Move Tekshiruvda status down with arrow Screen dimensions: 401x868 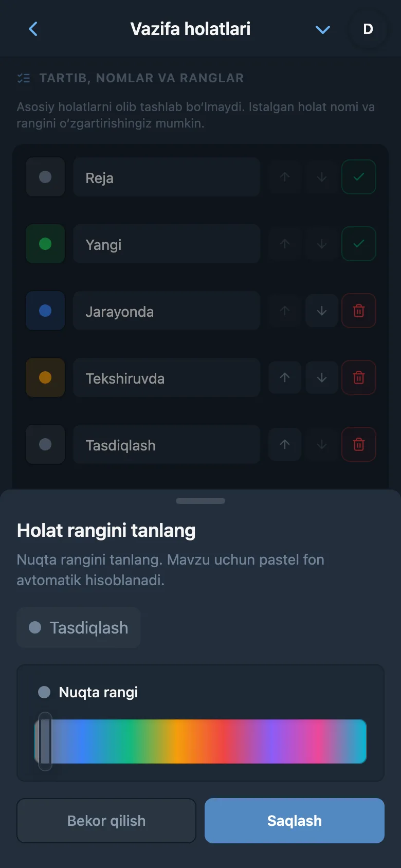pos(322,377)
